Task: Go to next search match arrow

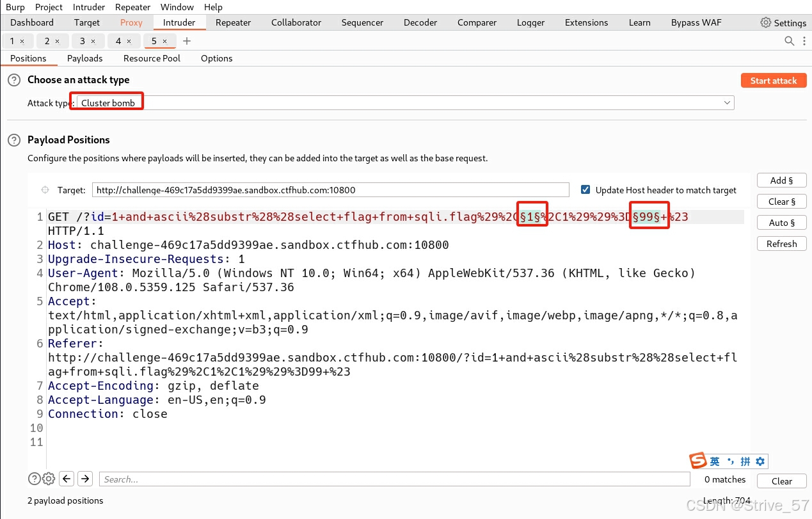Action: [x=85, y=479]
